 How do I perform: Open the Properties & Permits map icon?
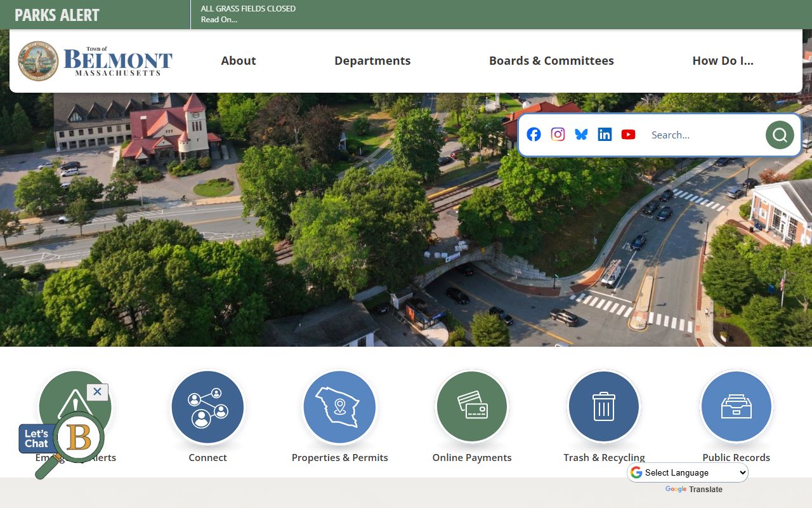tap(339, 406)
